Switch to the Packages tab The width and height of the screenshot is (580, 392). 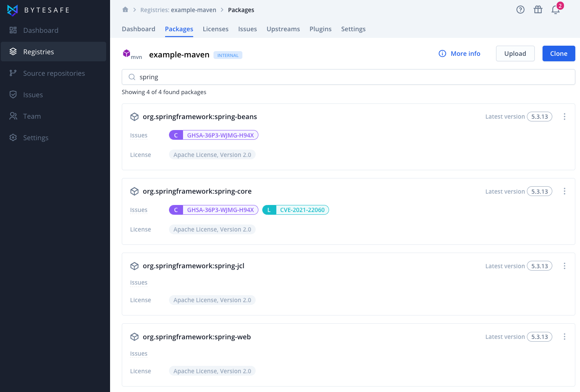pyautogui.click(x=179, y=29)
